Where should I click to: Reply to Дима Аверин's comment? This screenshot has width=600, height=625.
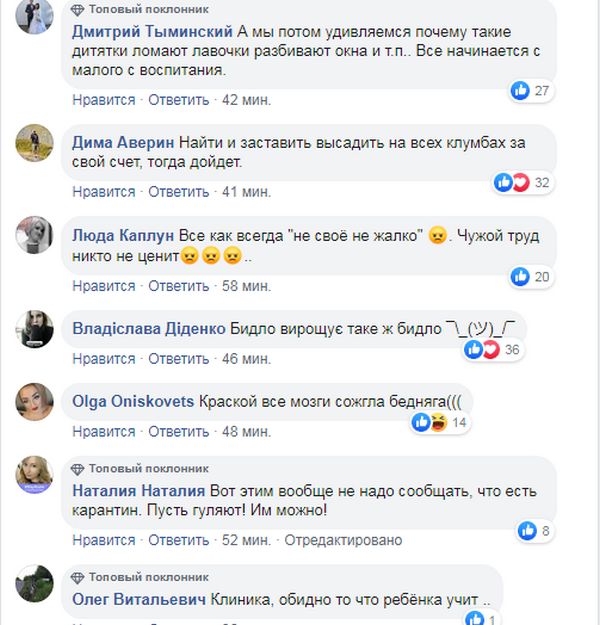pos(179,191)
